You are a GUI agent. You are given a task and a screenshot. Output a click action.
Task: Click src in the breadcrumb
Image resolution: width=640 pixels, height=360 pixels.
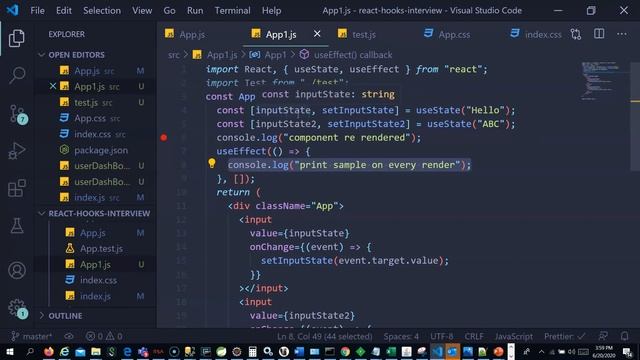coord(173,55)
